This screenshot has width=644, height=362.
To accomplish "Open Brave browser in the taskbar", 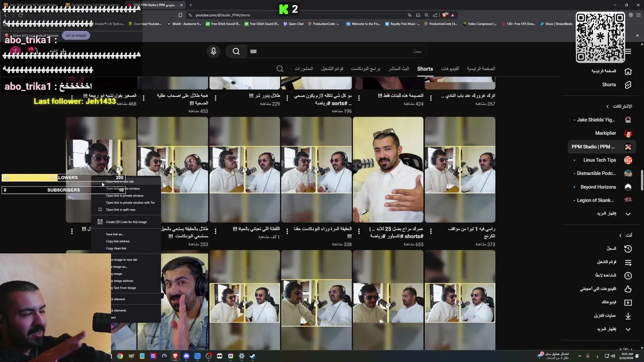I will pos(175,356).
